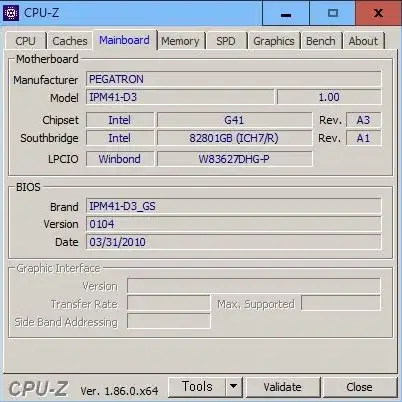Click the Max. Supported field
Image resolution: width=402 pixels, height=402 pixels.
tap(341, 303)
